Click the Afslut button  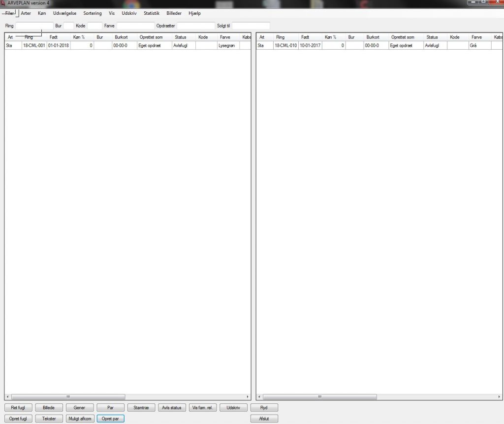click(264, 419)
